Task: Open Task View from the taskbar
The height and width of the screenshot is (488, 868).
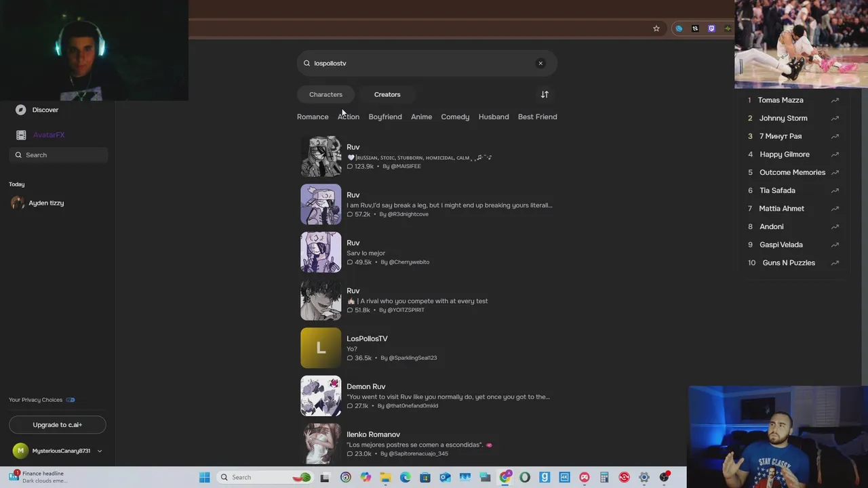Action: (x=325, y=477)
